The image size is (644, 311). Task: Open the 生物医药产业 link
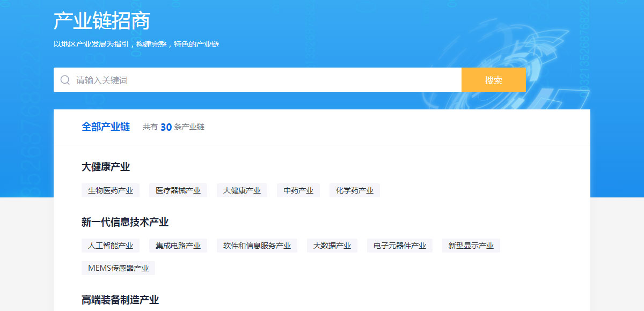click(111, 190)
